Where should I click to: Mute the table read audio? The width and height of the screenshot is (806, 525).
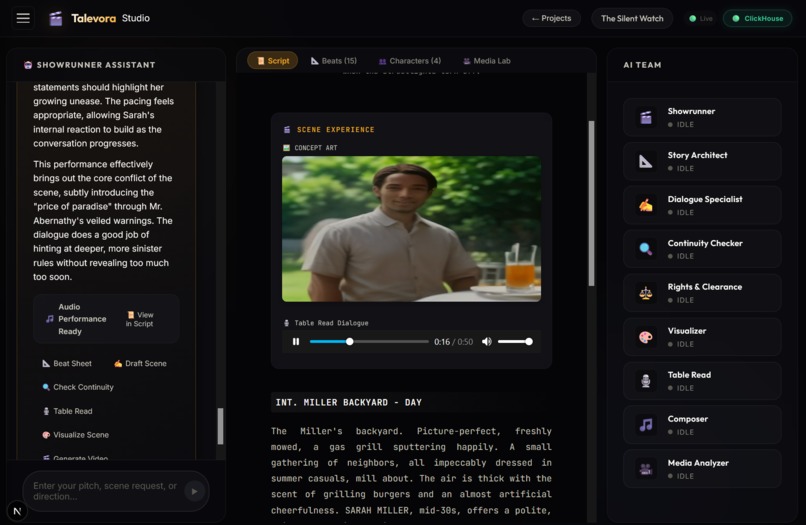[x=486, y=341]
